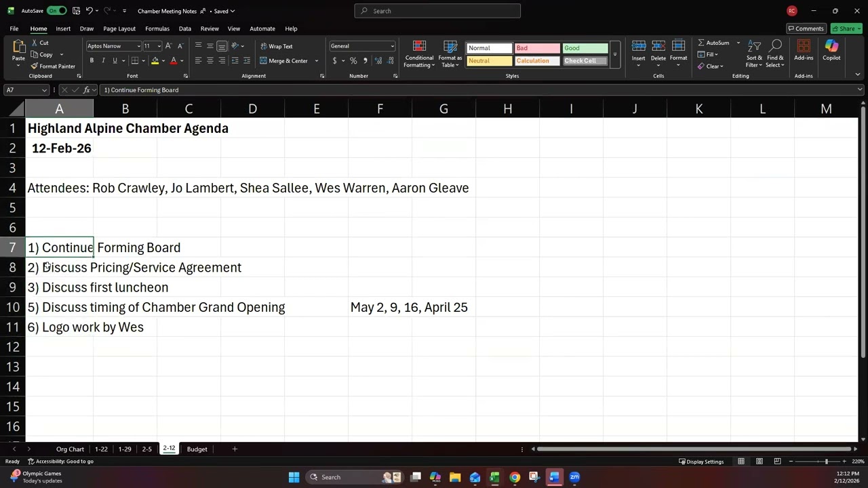
Task: Expand the cell styles gallery
Action: point(615,55)
